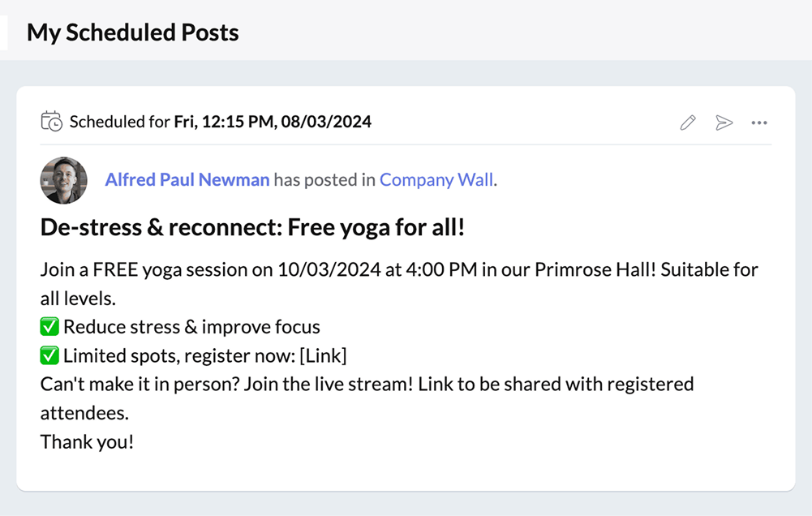Viewport: 812px width, 516px height.
Task: Click the scheduled date Fri, 12:15 PM
Action: point(273,123)
